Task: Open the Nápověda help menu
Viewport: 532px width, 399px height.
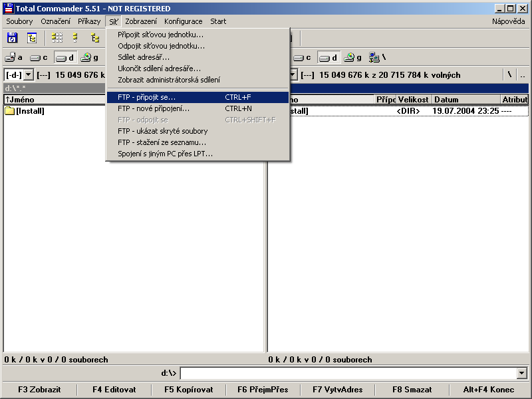Action: pos(508,21)
